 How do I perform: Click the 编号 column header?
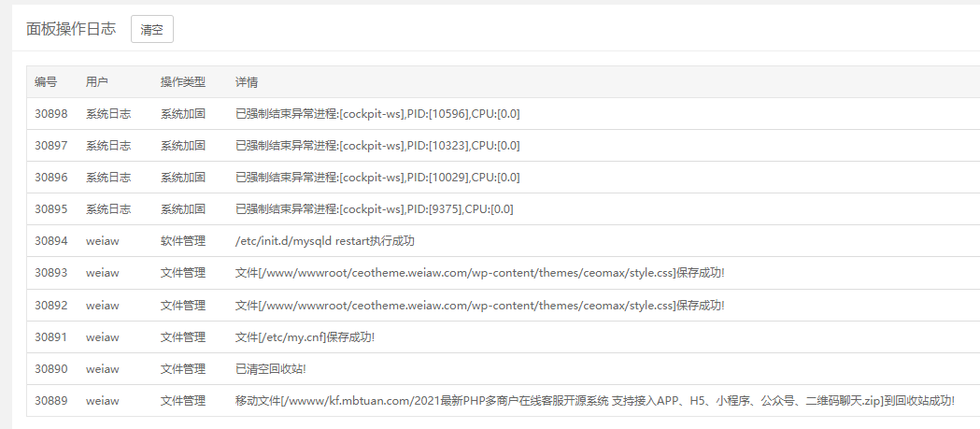[46, 82]
